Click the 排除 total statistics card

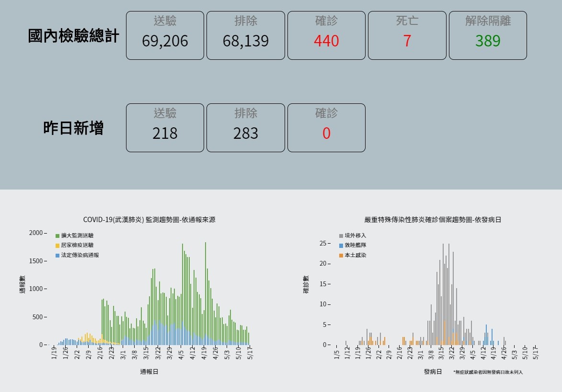[x=245, y=35]
